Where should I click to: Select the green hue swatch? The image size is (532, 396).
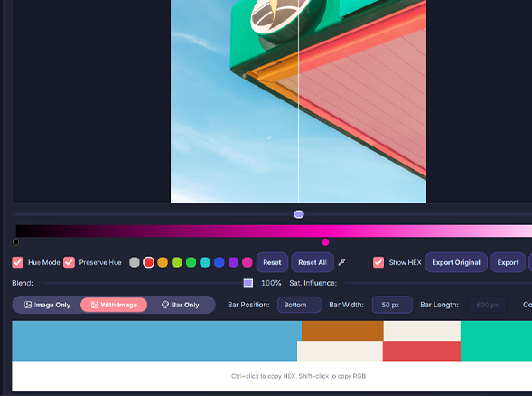click(x=191, y=262)
